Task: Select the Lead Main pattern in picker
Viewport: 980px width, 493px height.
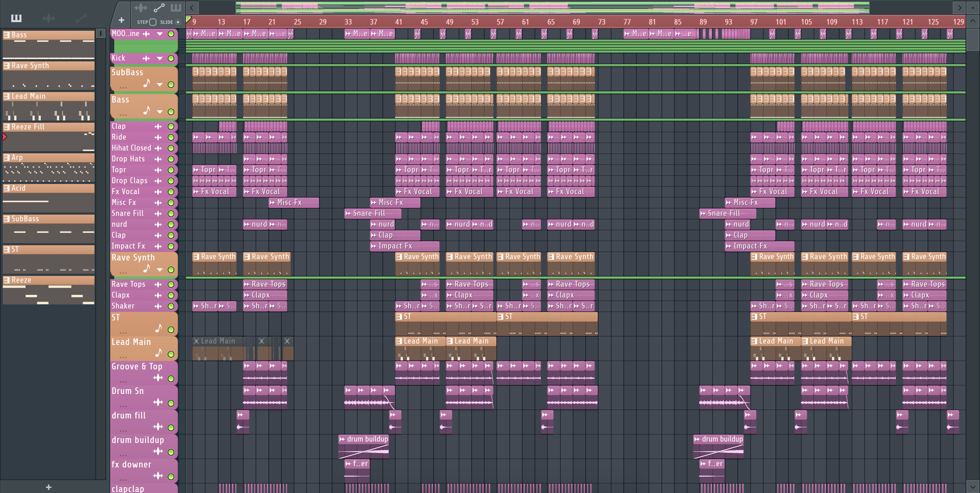Action: [x=49, y=106]
